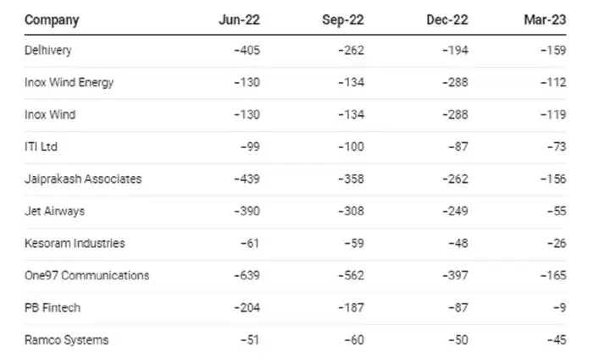
Task: Select the Jun-22 column header
Action: (240, 19)
